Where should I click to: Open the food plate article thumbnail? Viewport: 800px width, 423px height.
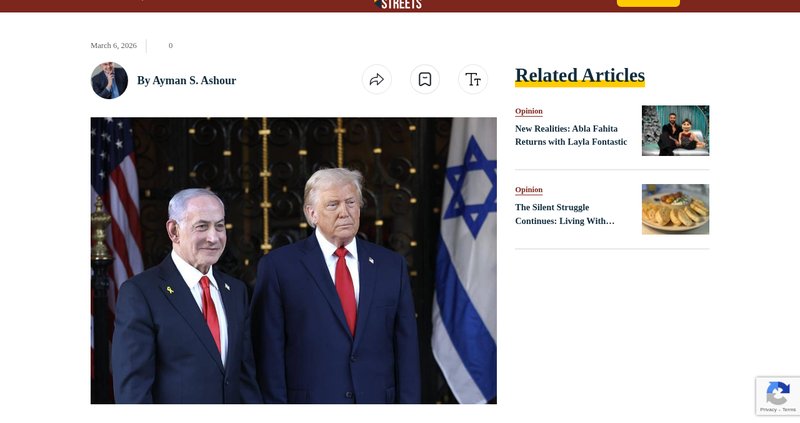pyautogui.click(x=675, y=209)
